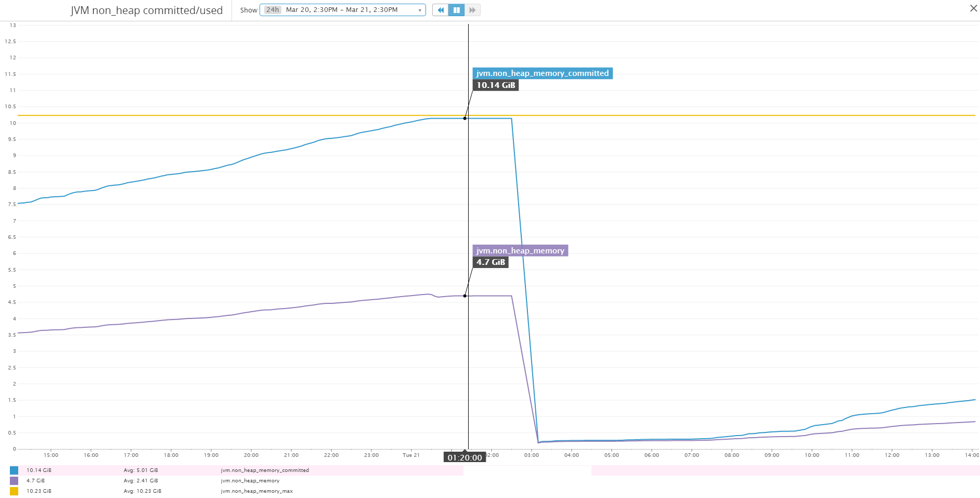Viewport: 980px width, 498px height.
Task: Click the Avg: 2.41 GiB legend value
Action: [140, 481]
